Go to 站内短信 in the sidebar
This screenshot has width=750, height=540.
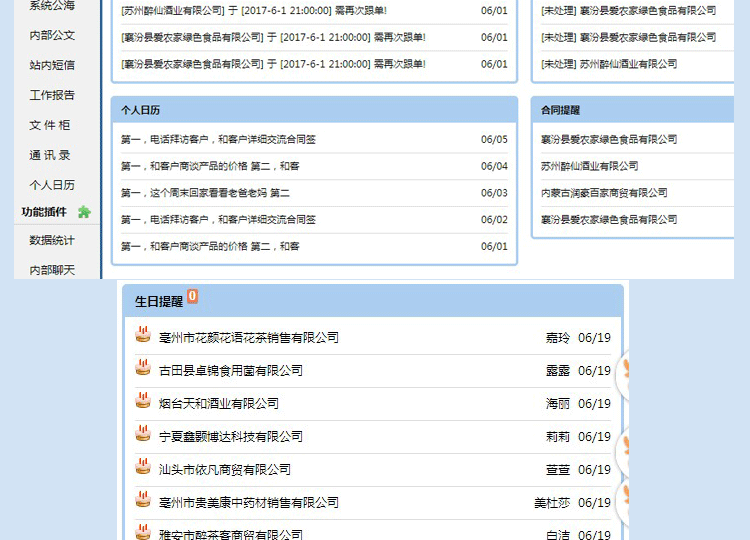pyautogui.click(x=52, y=65)
